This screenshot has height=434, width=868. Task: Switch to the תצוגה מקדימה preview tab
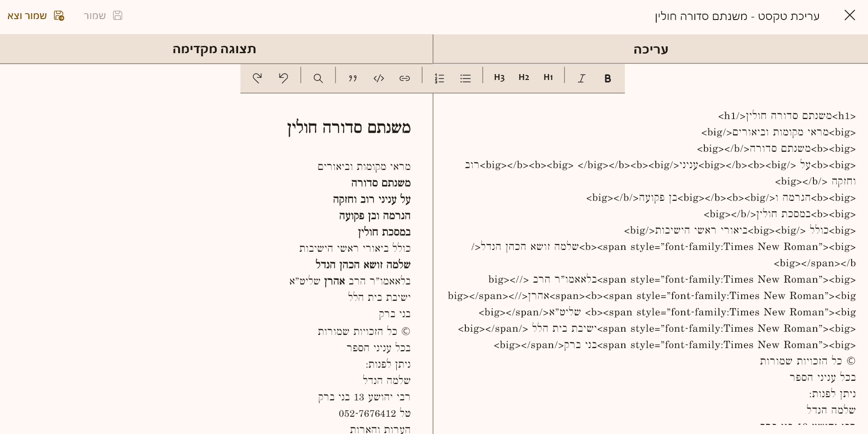tap(214, 49)
